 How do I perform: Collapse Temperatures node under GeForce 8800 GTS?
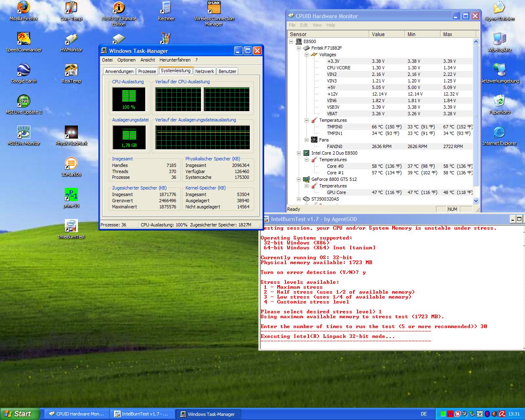pos(306,186)
